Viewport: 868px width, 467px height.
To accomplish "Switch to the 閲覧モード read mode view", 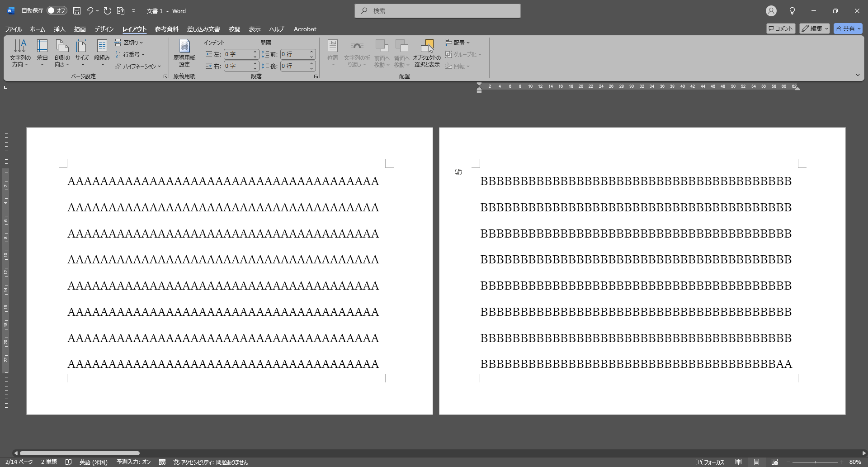I will 738,462.
